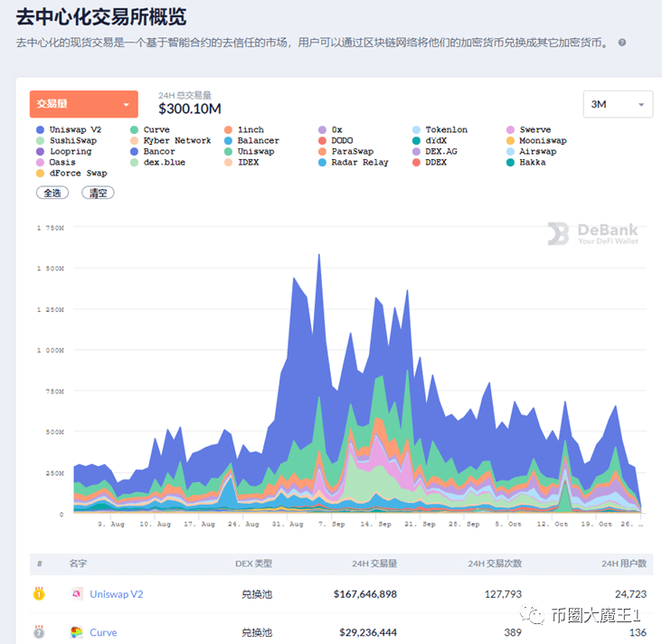Click the Uniswap (V1) legend color dot
Viewport: 662px width, 644px height.
(229, 151)
